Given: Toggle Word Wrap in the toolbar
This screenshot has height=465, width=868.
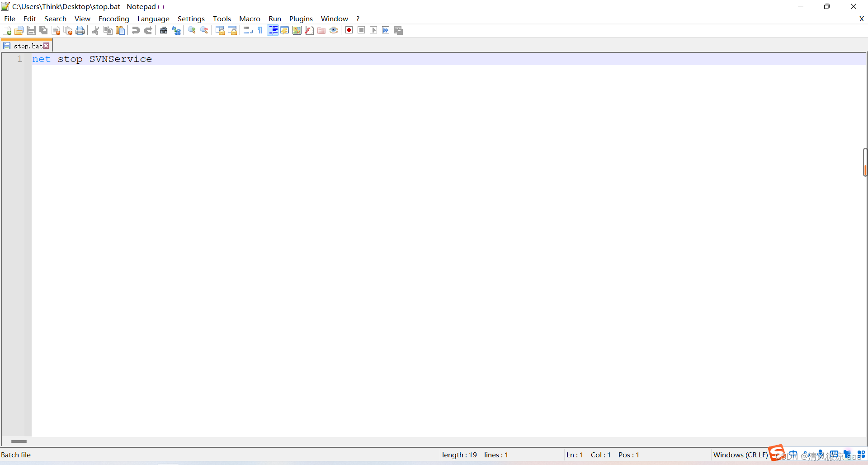Looking at the screenshot, I should coord(248,30).
